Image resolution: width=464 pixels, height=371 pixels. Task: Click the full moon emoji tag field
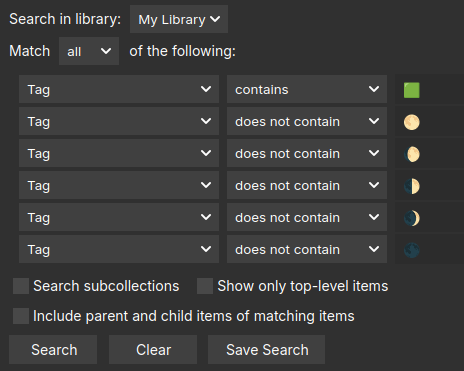pos(429,121)
